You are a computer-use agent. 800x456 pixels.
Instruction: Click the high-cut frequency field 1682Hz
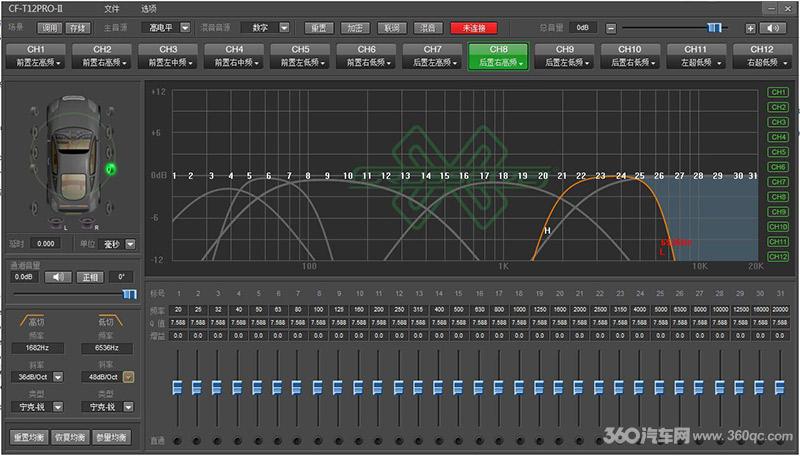point(37,348)
